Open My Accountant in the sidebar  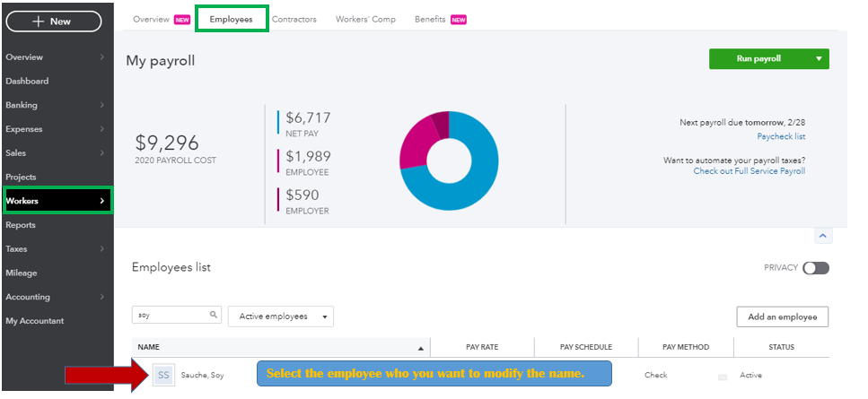coord(34,321)
